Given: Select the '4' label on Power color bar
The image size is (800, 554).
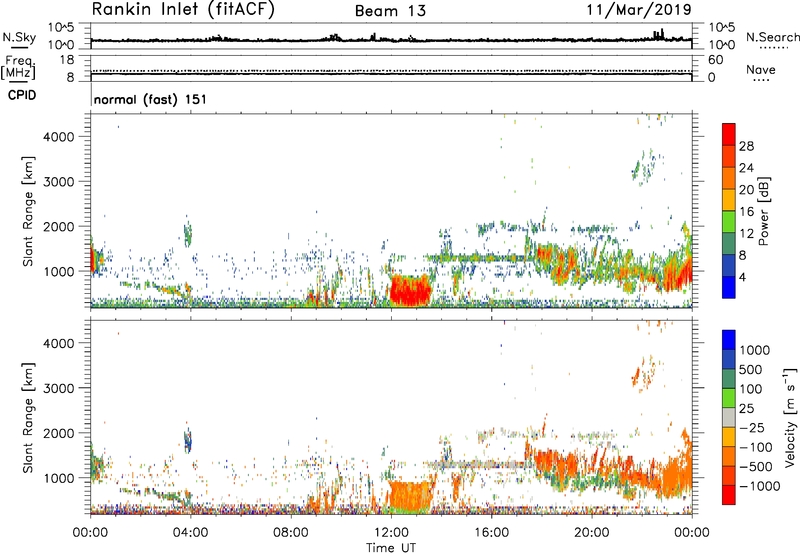Looking at the screenshot, I should [x=743, y=277].
